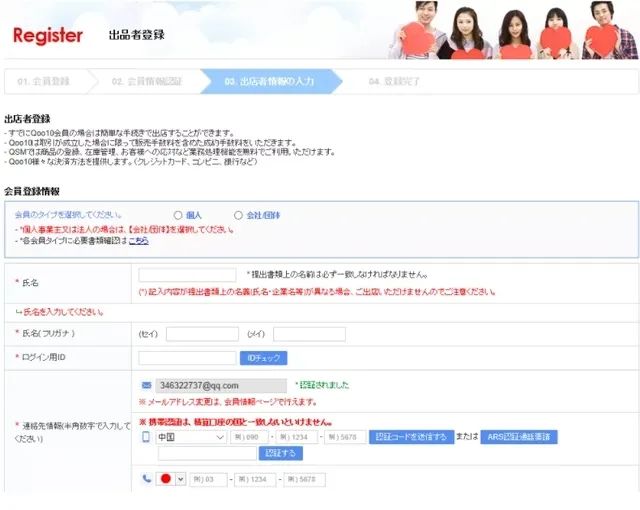Focus the verification code input field
Screen dimensions: 640x510
coord(207,453)
